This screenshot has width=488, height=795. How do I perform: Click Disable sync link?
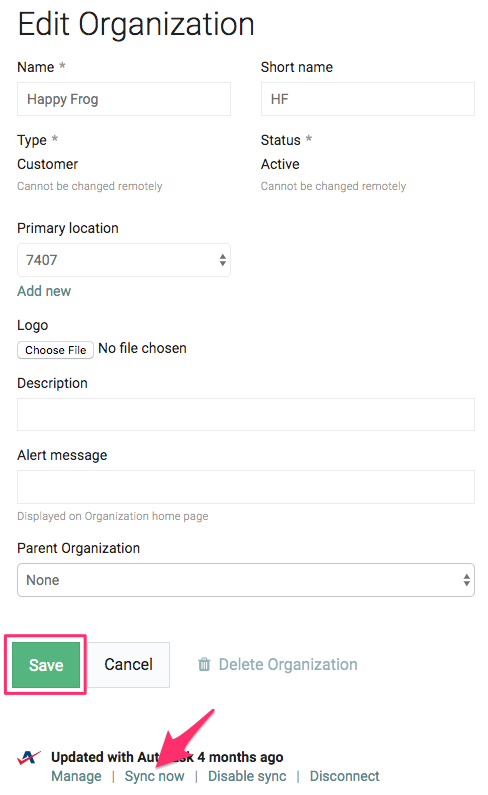tap(247, 776)
